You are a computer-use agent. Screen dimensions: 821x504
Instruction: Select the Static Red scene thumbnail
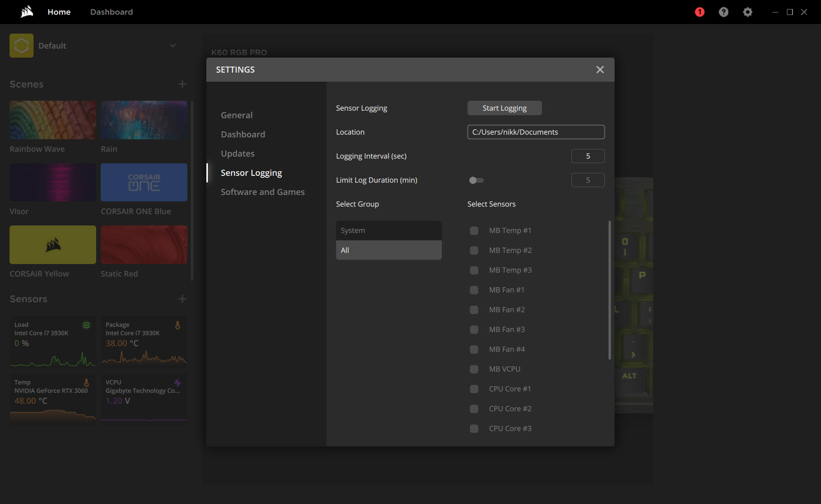144,244
